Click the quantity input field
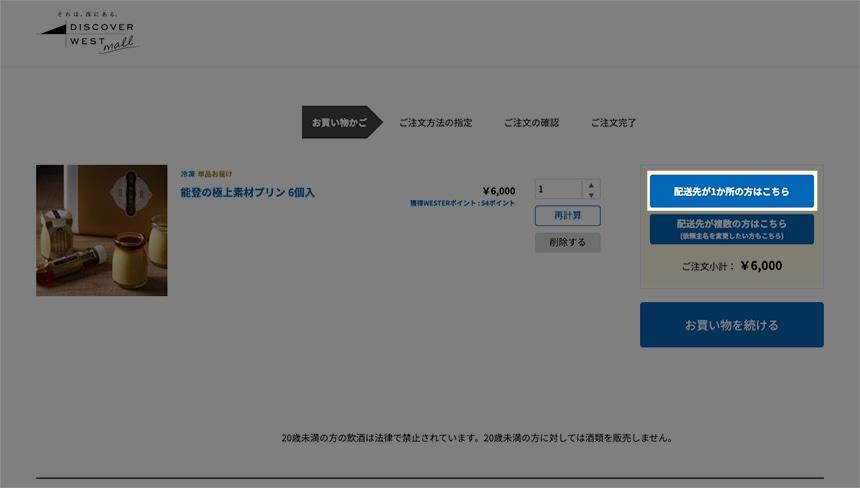The height and width of the screenshot is (488, 860). pyautogui.click(x=558, y=189)
